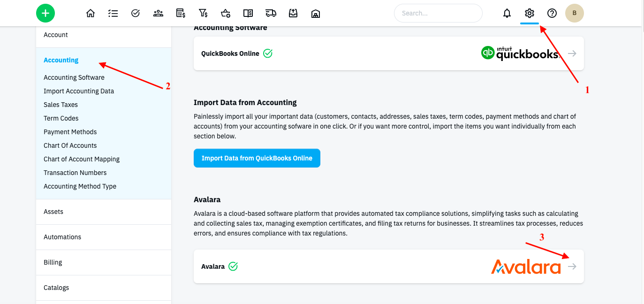Open the people/contacts icon

tap(158, 13)
